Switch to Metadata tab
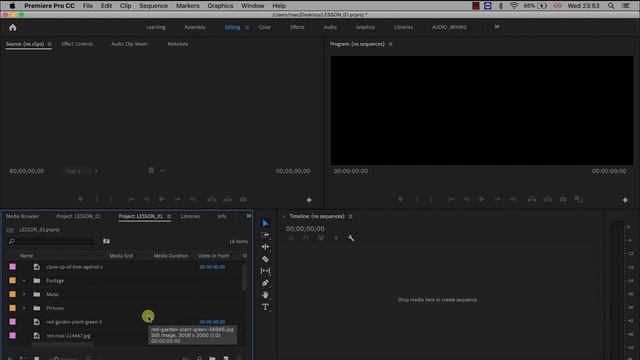 [x=178, y=44]
